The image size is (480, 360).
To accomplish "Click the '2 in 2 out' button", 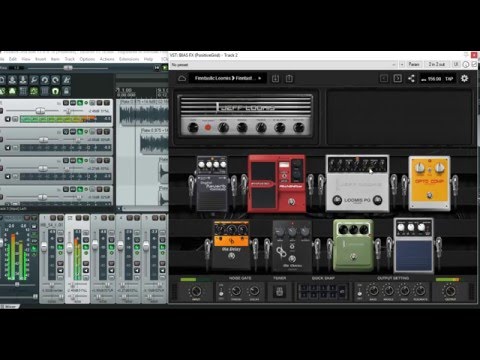I will 437,64.
